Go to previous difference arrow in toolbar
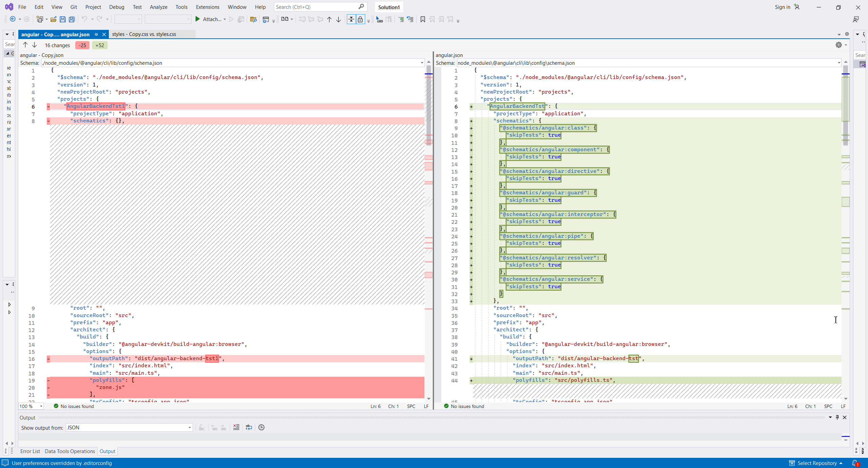Viewport: 868px width, 468px height. pos(329,19)
